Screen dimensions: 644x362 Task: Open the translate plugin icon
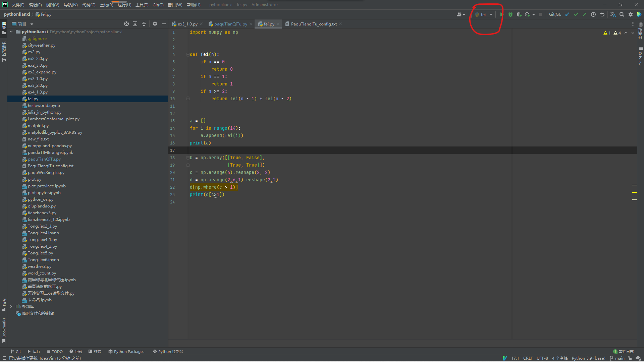click(613, 14)
